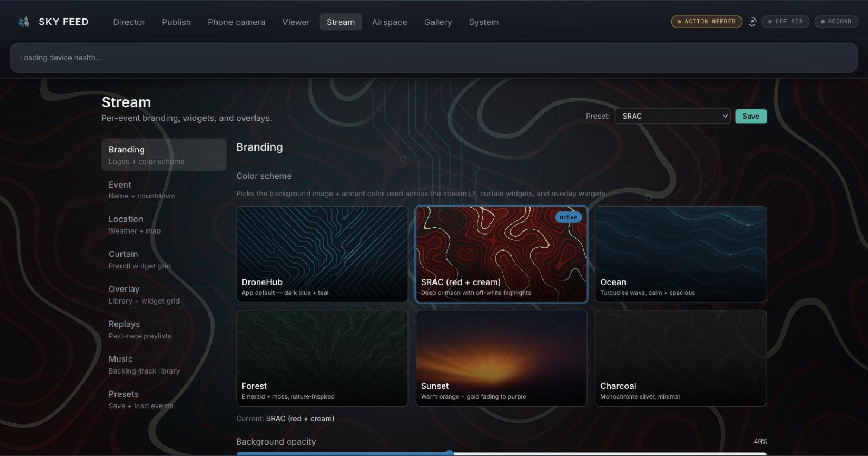Click the SKY FEED title text
Viewport: 868px width, 456px height.
tap(63, 22)
